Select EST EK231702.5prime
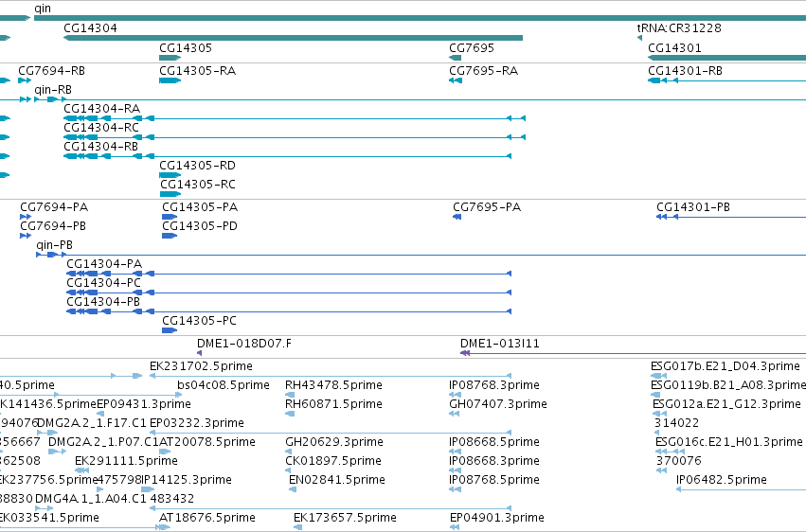Image resolution: width=806 pixels, height=532 pixels. [x=201, y=366]
